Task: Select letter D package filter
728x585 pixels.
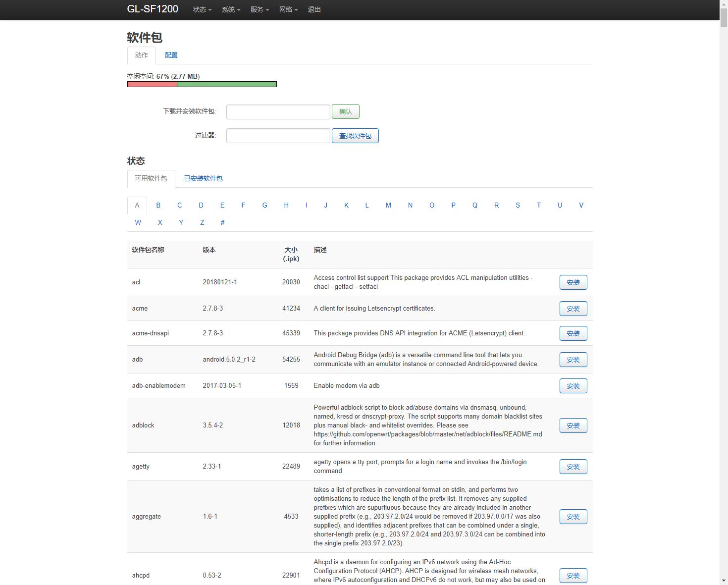Action: point(201,205)
